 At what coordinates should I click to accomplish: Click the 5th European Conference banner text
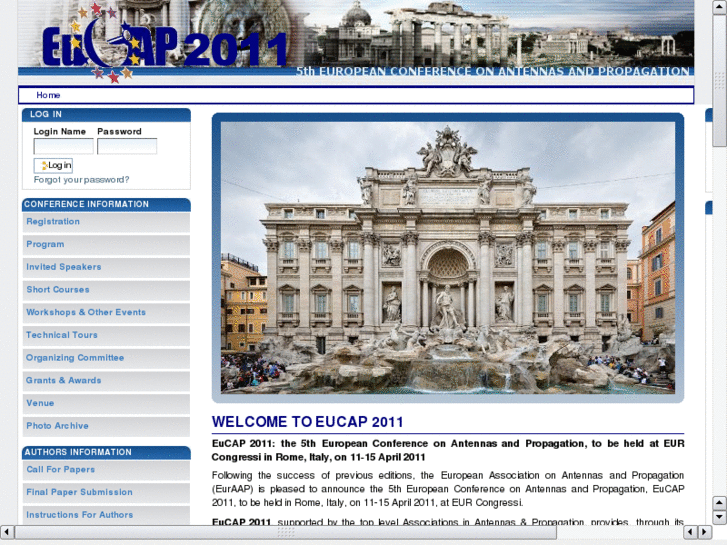click(x=493, y=71)
